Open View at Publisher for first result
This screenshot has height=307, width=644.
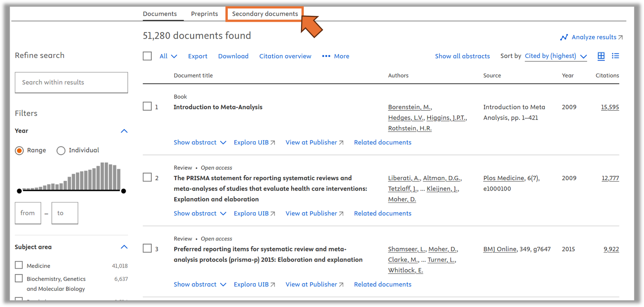[x=314, y=143]
